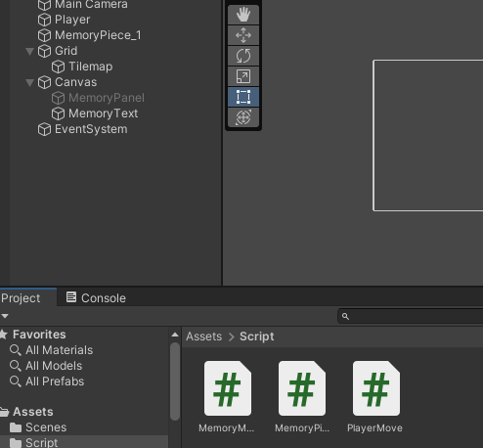Select the Scale tool
Viewport: 483px width, 448px height.
pos(243,76)
